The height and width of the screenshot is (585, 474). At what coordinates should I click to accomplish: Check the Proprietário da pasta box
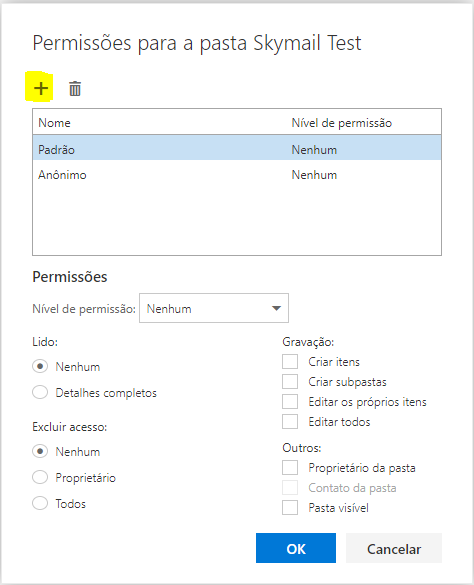tap(290, 467)
